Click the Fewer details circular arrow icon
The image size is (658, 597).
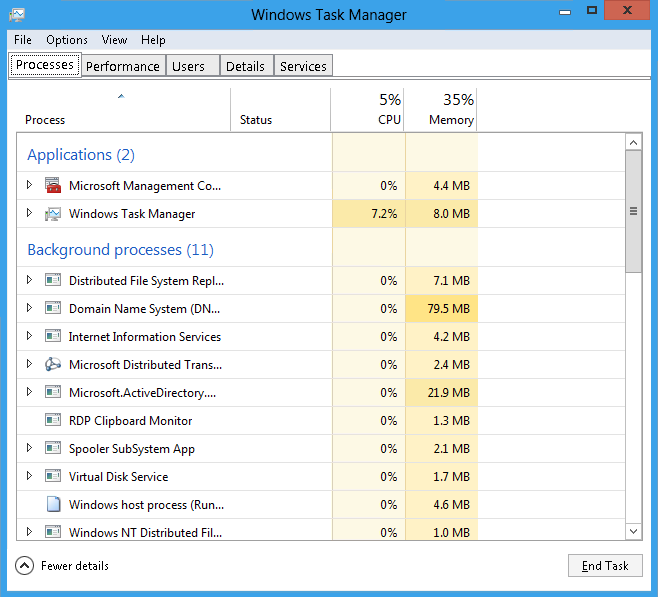24,566
